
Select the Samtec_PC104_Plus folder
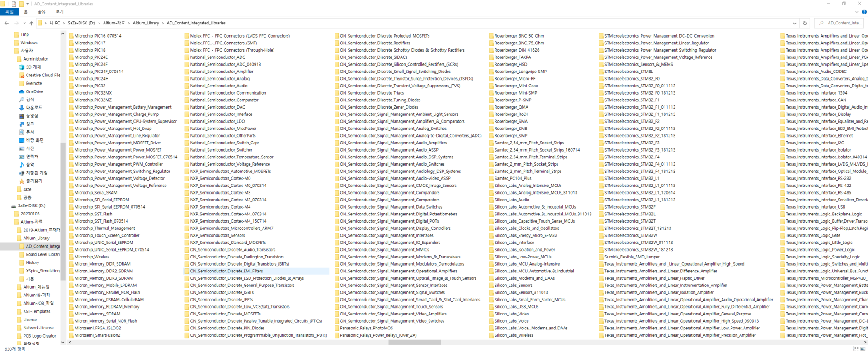(x=510, y=178)
